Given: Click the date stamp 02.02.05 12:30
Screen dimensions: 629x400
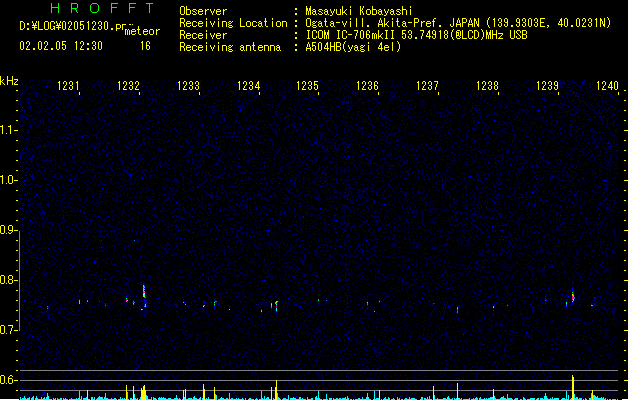Looking at the screenshot, I should point(61,46).
